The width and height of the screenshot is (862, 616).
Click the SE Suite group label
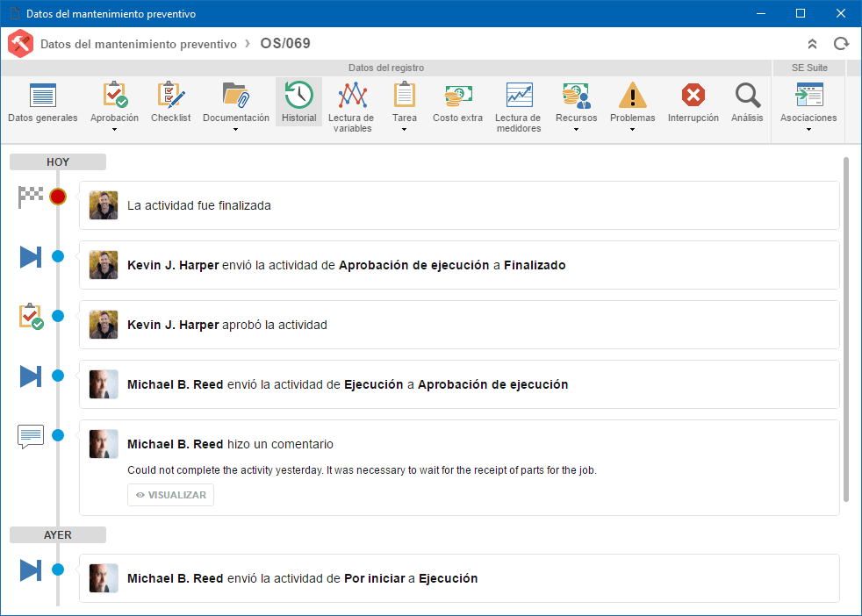[809, 68]
